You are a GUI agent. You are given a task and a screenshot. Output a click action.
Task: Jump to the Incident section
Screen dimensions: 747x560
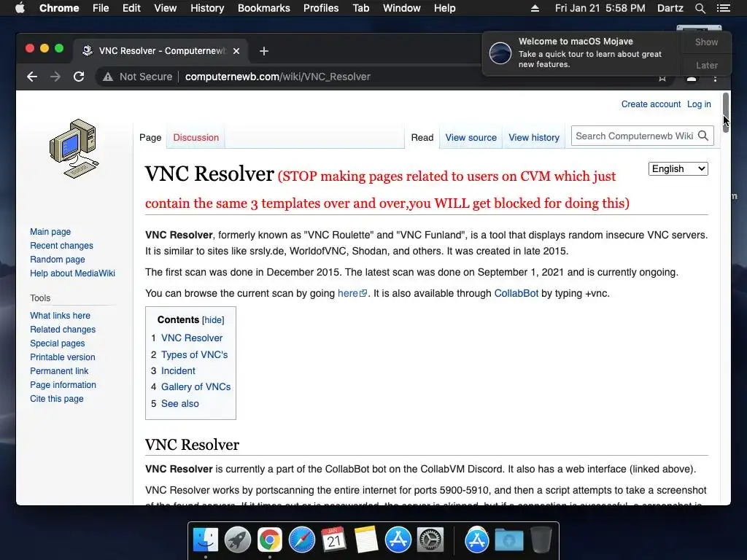point(178,371)
